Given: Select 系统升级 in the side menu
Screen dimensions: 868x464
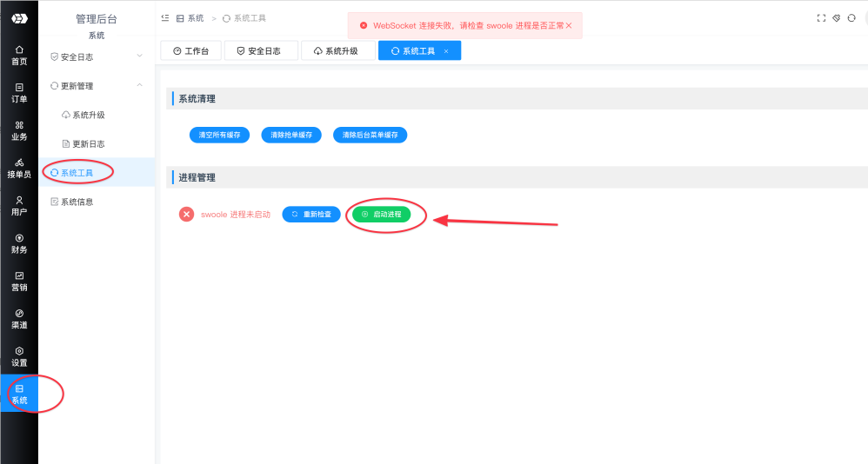Looking at the screenshot, I should (x=88, y=115).
